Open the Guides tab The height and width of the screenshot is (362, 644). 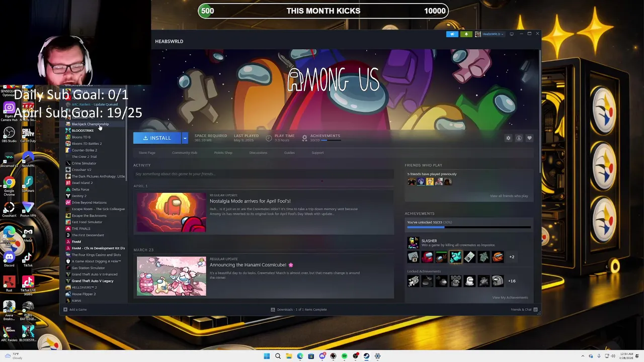pyautogui.click(x=289, y=153)
